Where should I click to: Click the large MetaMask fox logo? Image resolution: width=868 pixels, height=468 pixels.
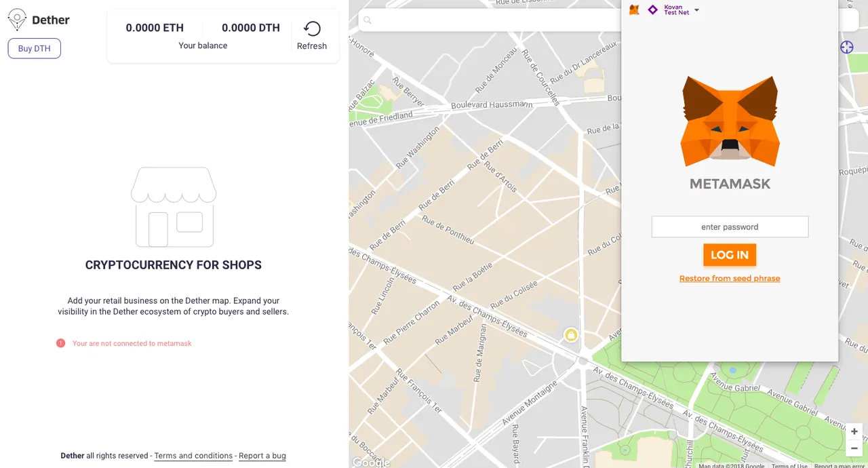click(730, 121)
